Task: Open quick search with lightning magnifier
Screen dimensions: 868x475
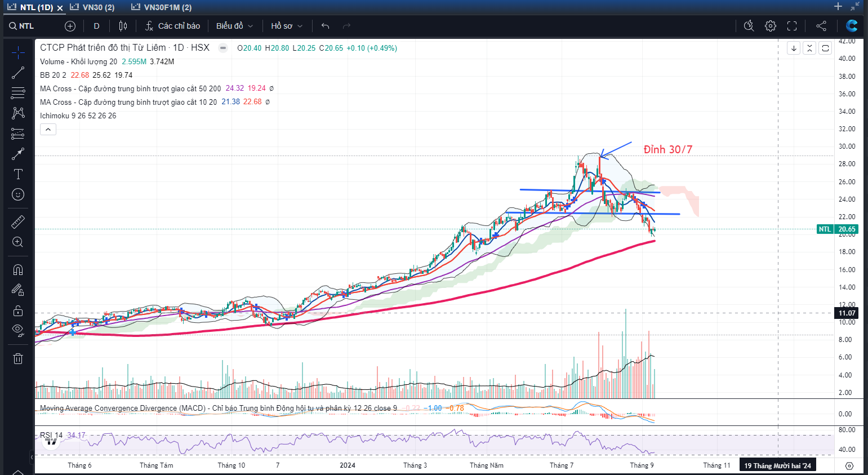Action: point(749,26)
